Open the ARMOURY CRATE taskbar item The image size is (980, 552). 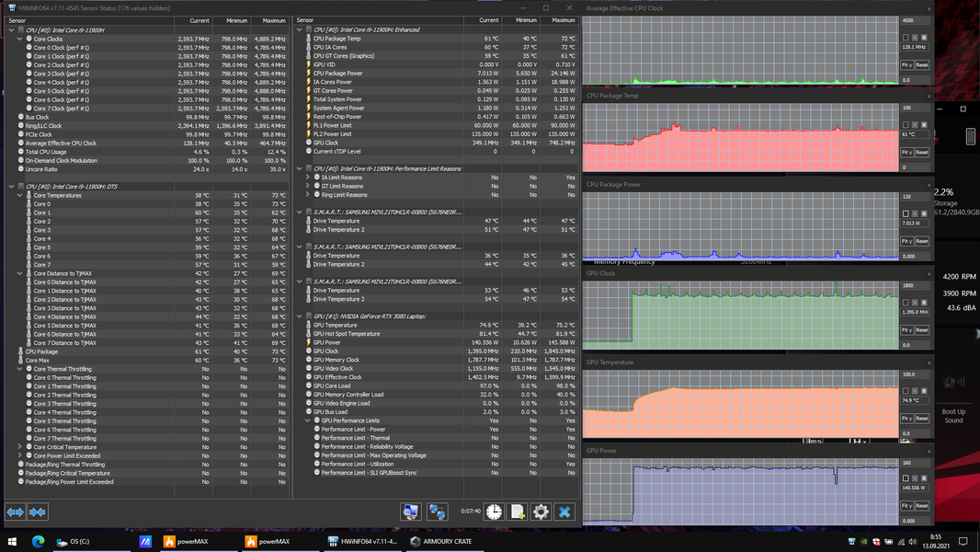[x=441, y=541]
